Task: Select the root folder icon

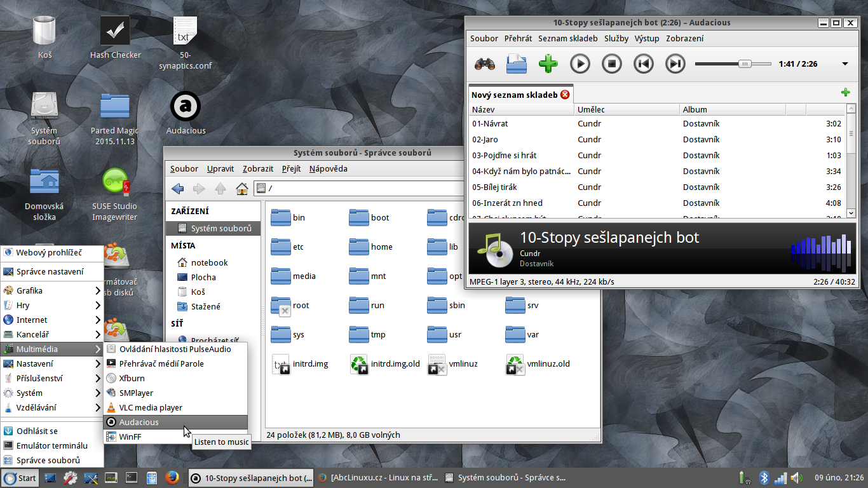Action: [x=281, y=306]
